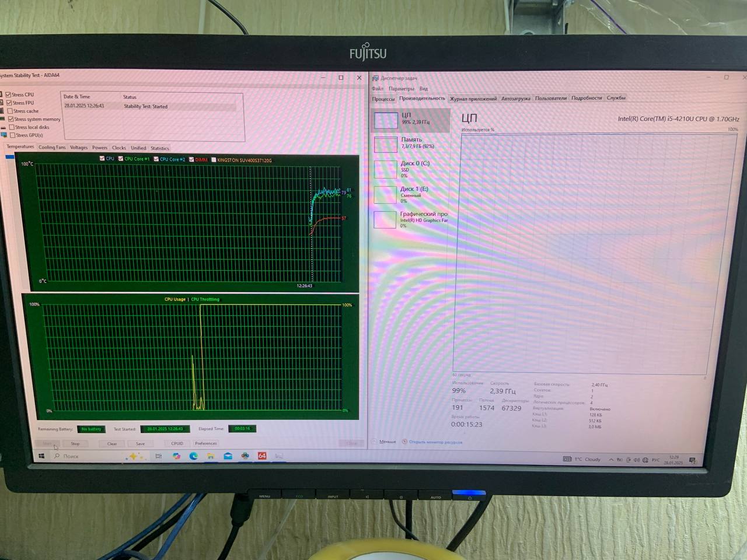Toggle CPU Core #2 graph checkbox
This screenshot has width=747, height=560.
point(156,159)
